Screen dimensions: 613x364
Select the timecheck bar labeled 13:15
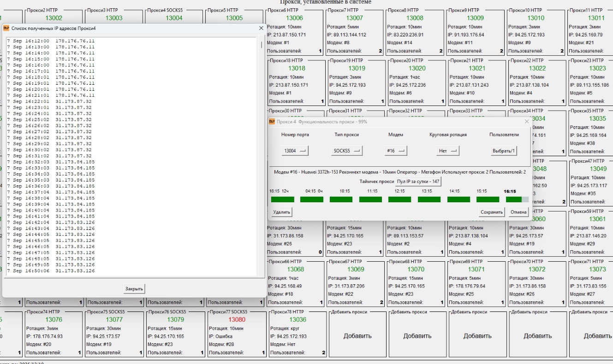(x=429, y=200)
